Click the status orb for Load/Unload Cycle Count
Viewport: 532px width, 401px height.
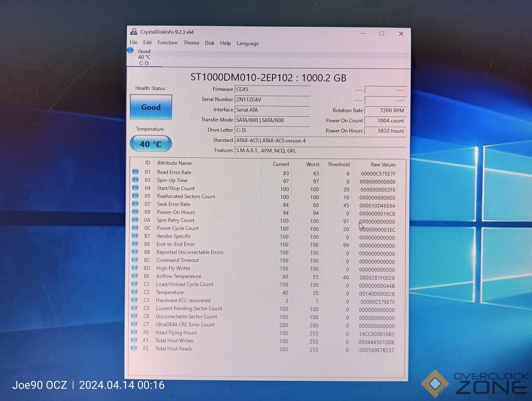[135, 284]
